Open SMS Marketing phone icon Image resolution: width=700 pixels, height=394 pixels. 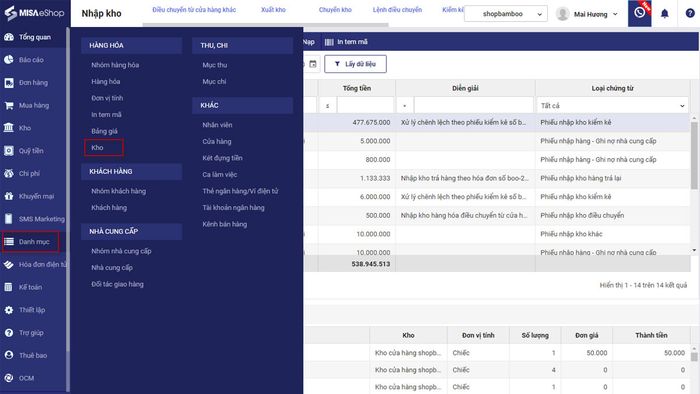point(8,219)
